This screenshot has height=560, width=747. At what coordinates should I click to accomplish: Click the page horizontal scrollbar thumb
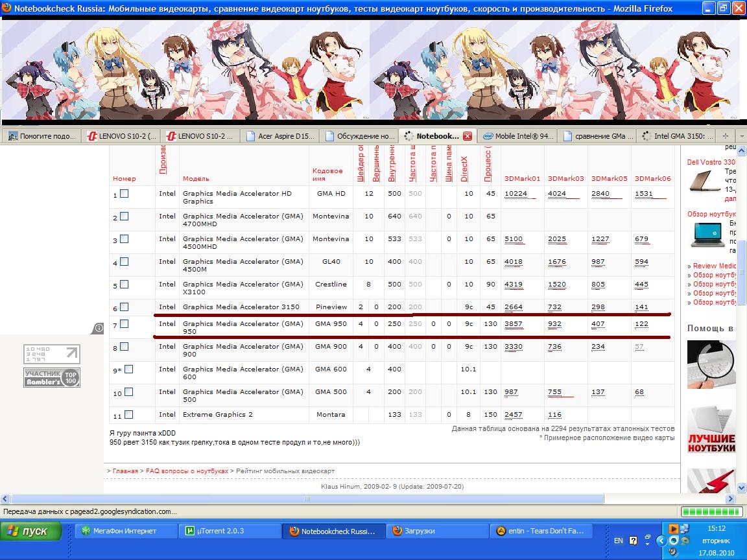tap(307, 499)
